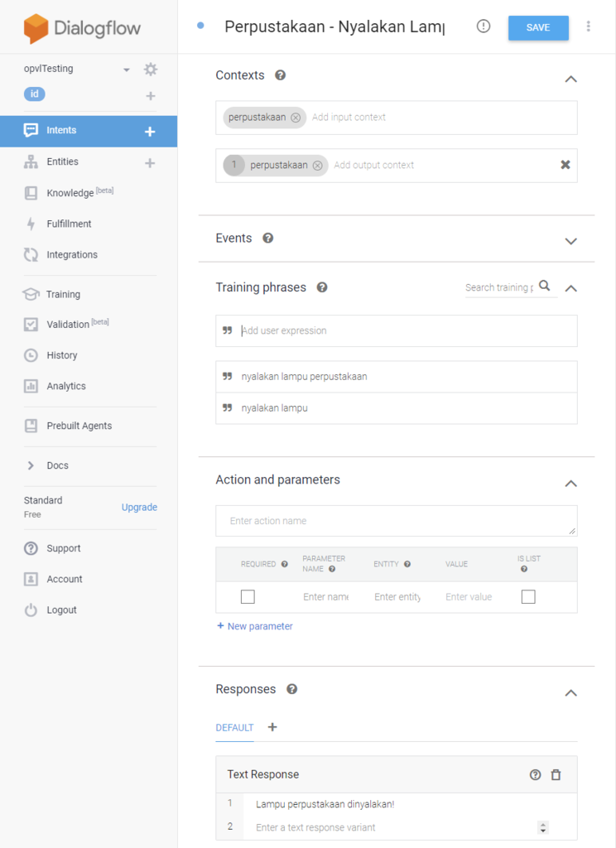Screen dimensions: 616x848
Task: Click the Enter entity parameter field
Action: pos(397,597)
